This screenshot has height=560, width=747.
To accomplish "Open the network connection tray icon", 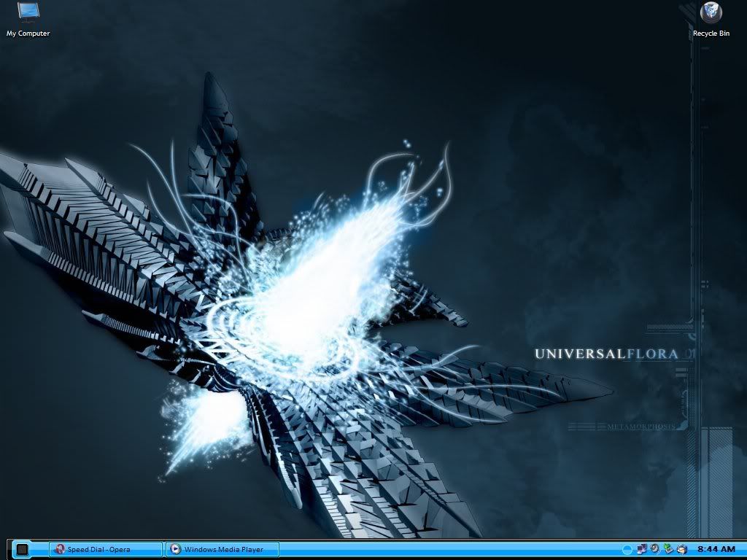I will point(642,549).
